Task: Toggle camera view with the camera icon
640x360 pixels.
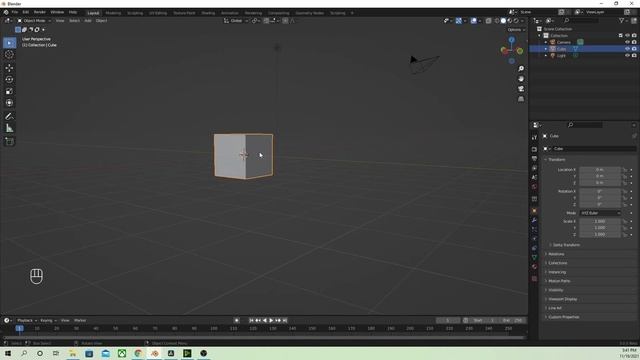Action: click(521, 89)
